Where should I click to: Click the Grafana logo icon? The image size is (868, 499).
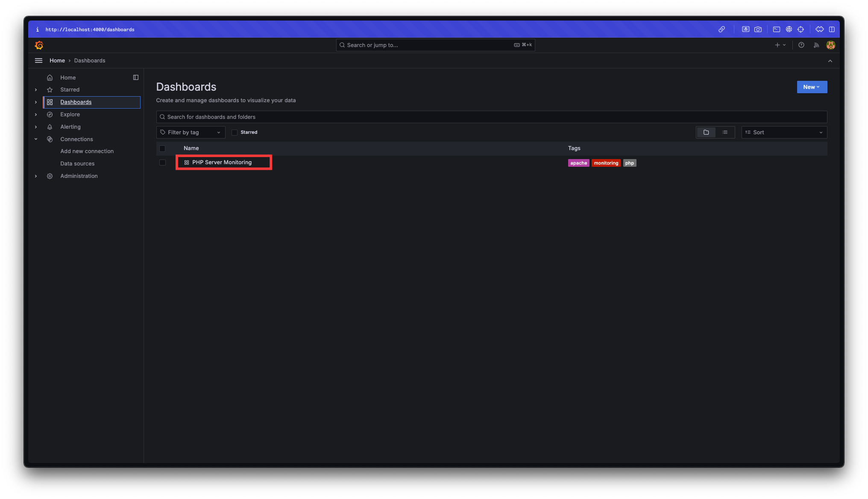[39, 45]
